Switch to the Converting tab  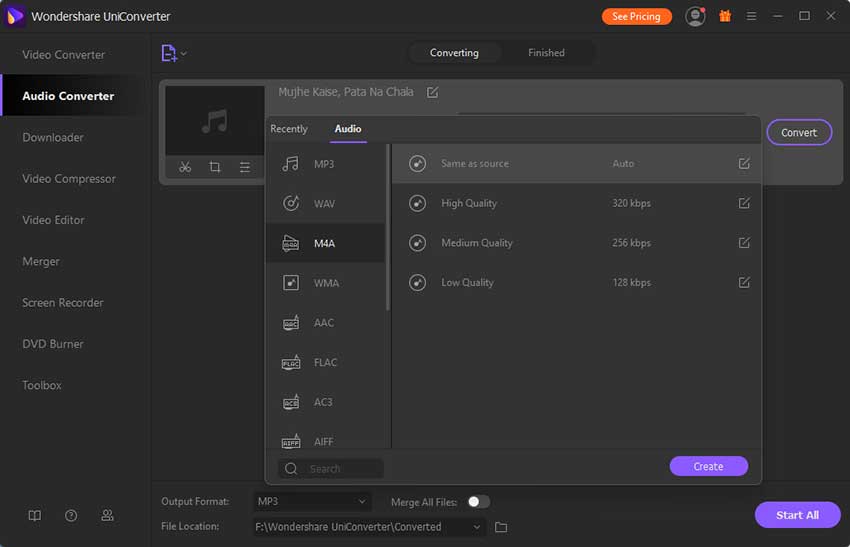point(454,53)
